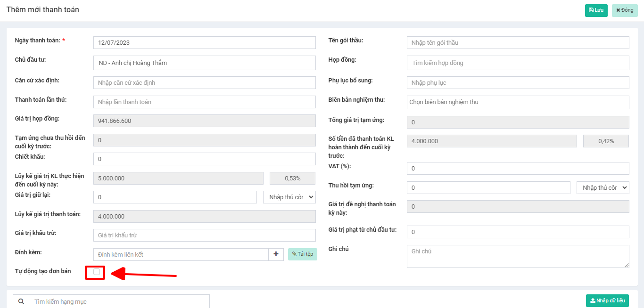The image size is (644, 308).
Task: Focus the Tên gói thầu input
Action: pyautogui.click(x=518, y=42)
